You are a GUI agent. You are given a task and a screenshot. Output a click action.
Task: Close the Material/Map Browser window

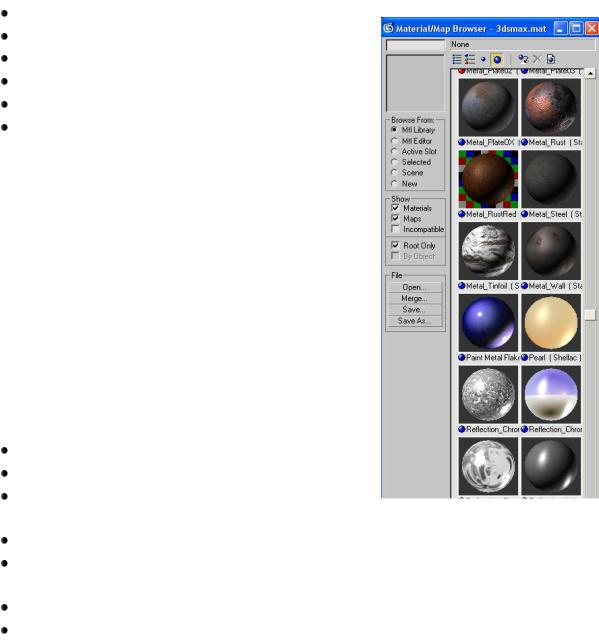592,28
